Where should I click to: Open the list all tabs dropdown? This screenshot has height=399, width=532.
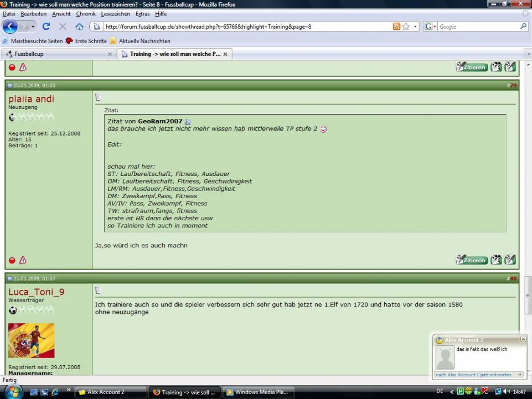click(x=528, y=54)
